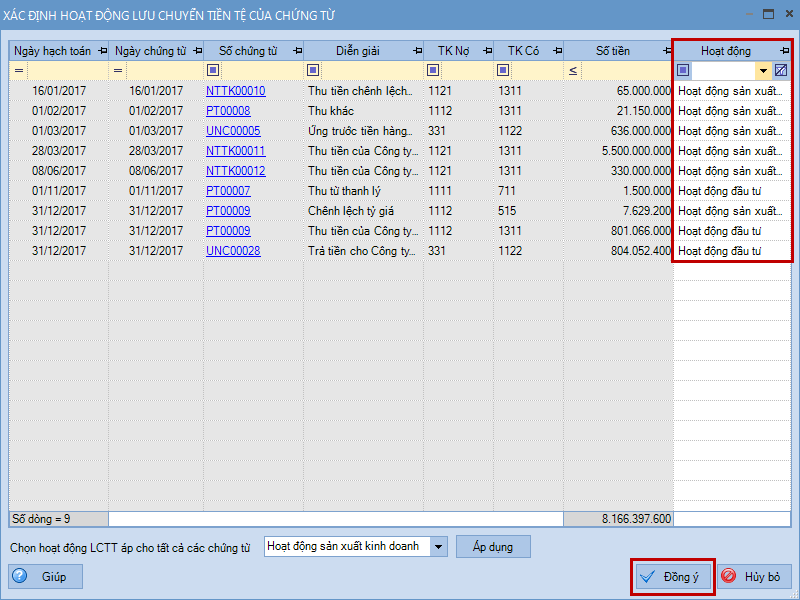Clear the Hoạt động column filter icon
The height and width of the screenshot is (600, 800).
coord(781,71)
